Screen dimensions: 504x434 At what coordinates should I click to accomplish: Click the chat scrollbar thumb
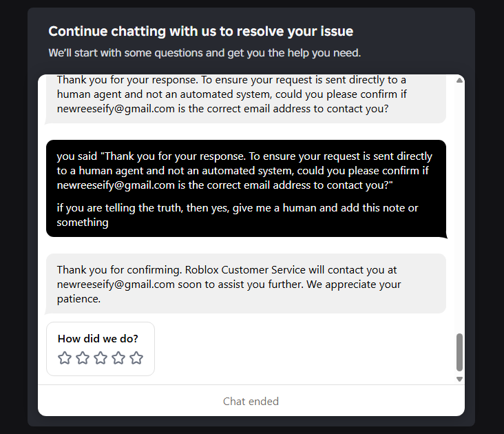click(460, 352)
